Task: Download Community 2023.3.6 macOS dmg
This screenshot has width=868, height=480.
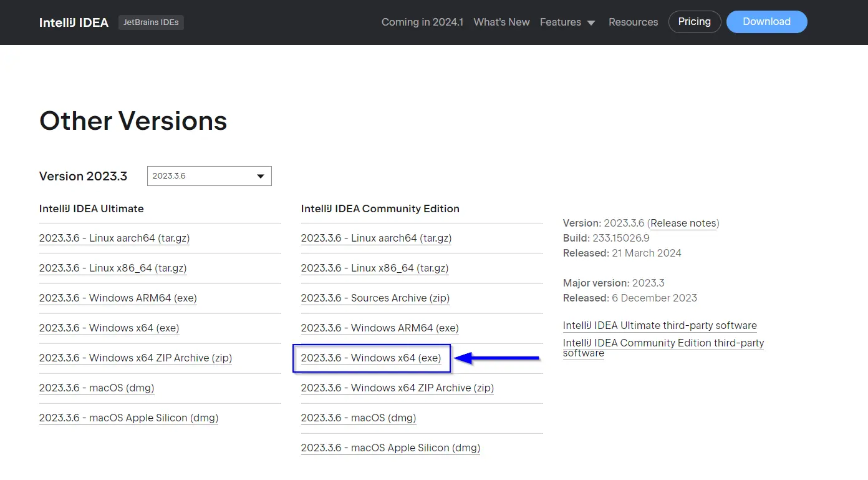Action: coord(359,418)
